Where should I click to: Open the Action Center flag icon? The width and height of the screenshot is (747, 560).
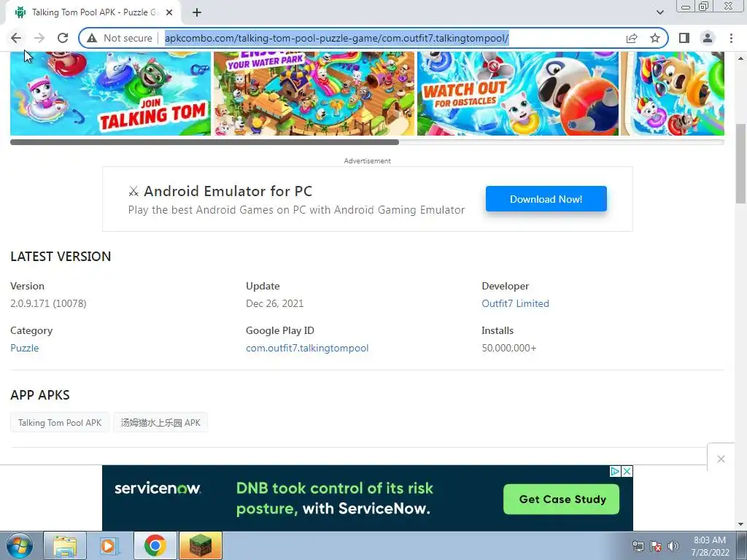[x=656, y=546]
